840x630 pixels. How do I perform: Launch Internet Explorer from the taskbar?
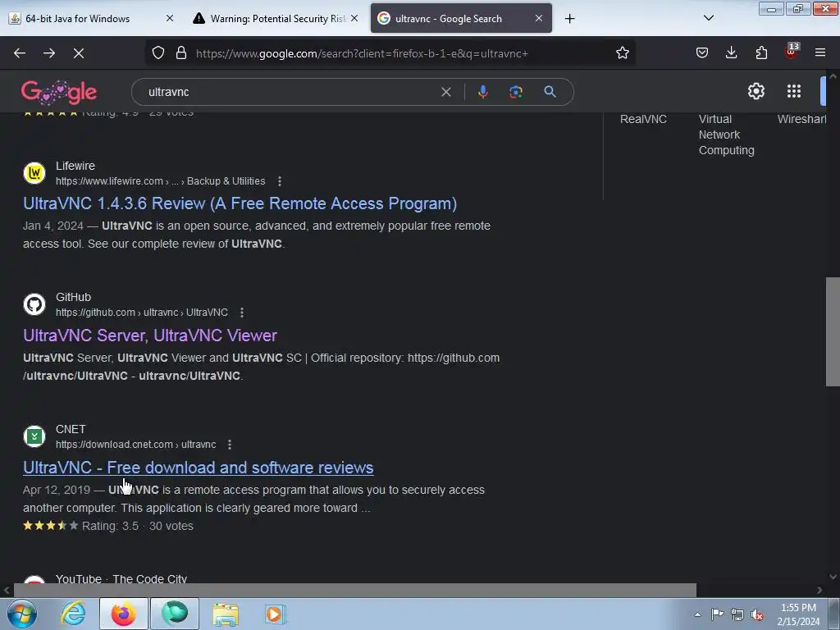[x=73, y=614]
